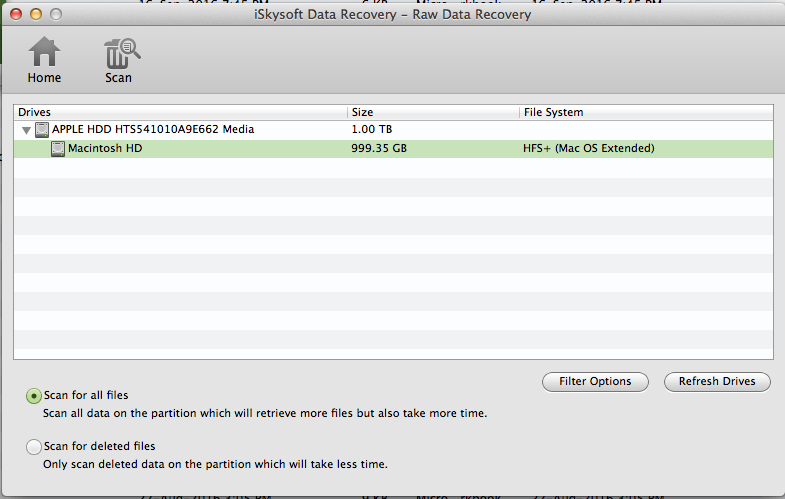Click Refresh Drives button
The width and height of the screenshot is (785, 499).
[717, 381]
